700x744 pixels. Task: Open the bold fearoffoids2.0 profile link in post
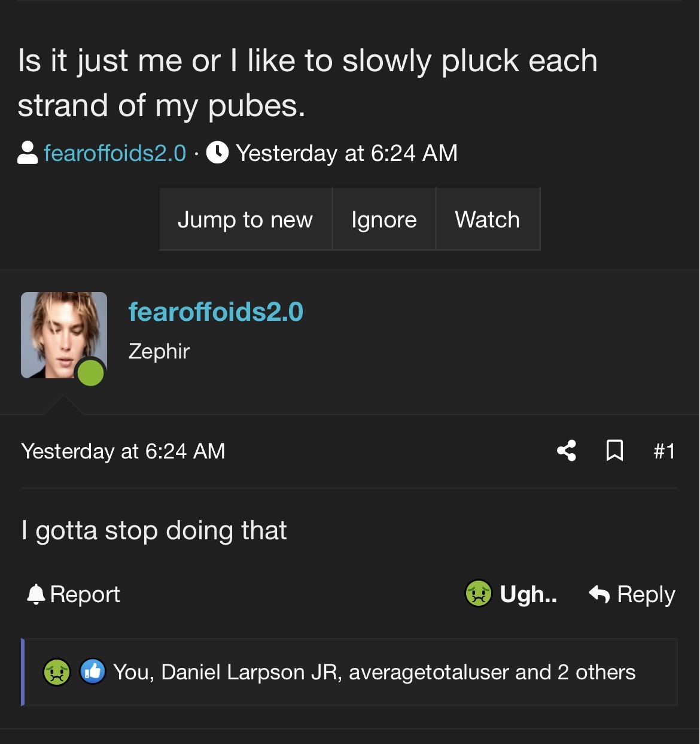click(216, 312)
